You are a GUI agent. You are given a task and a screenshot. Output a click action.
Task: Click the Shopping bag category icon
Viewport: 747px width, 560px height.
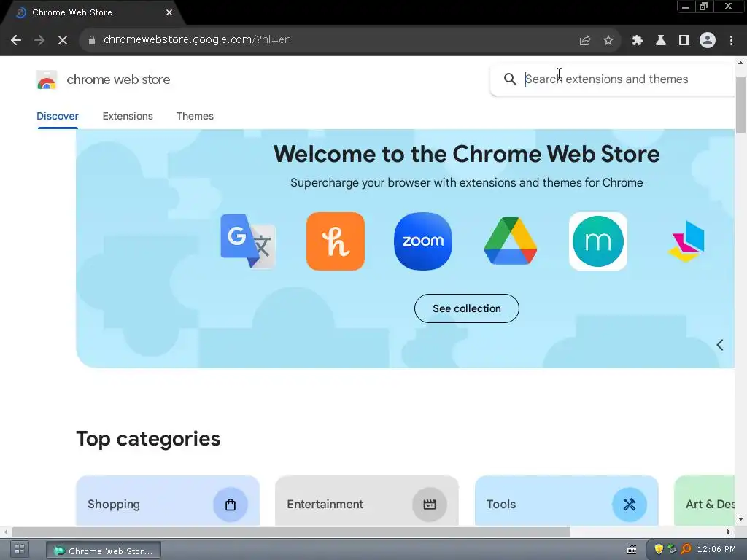(x=231, y=505)
